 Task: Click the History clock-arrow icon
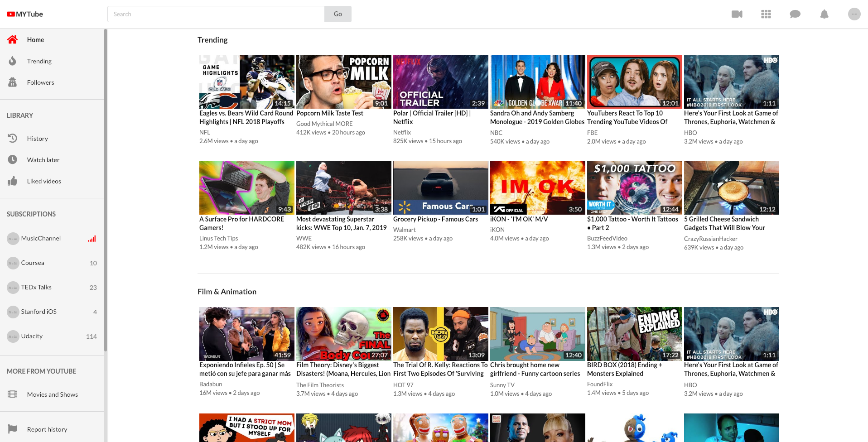12,138
